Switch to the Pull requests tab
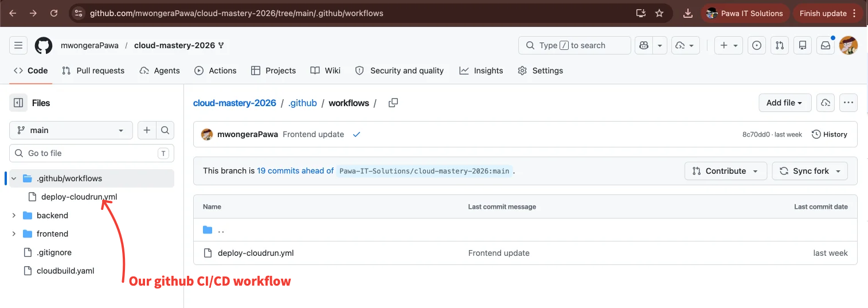The height and width of the screenshot is (308, 868). (93, 71)
